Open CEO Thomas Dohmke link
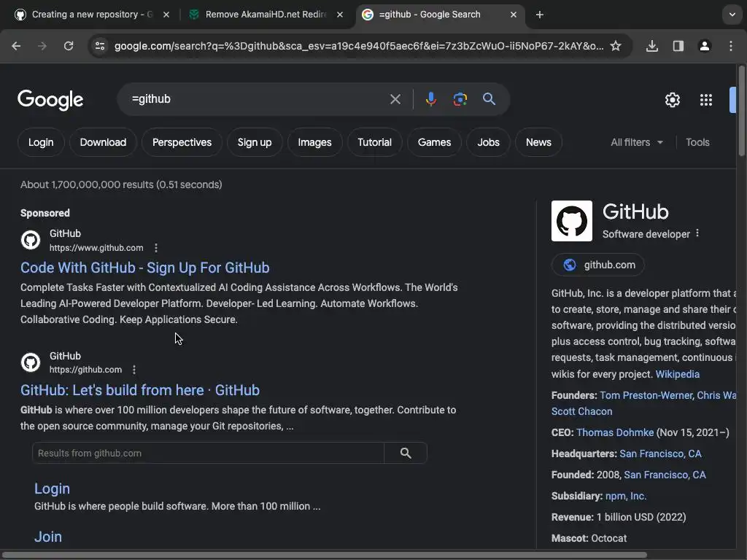The image size is (747, 560). tap(614, 432)
